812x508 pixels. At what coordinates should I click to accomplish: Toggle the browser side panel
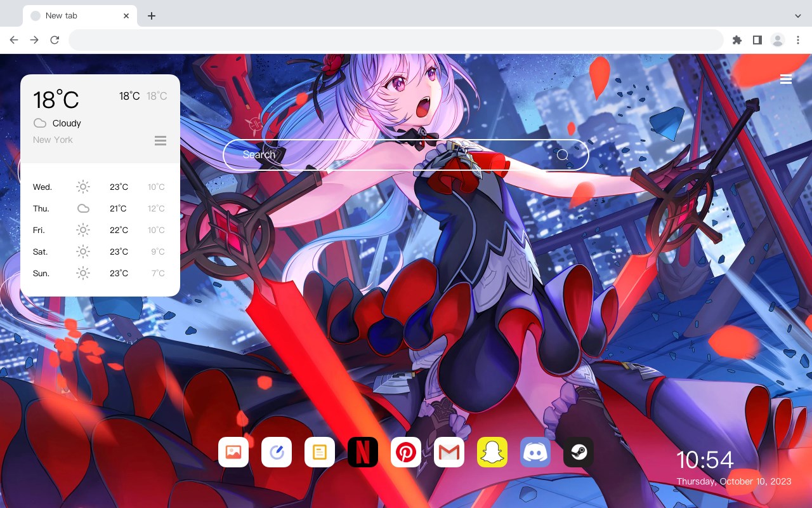(x=757, y=40)
